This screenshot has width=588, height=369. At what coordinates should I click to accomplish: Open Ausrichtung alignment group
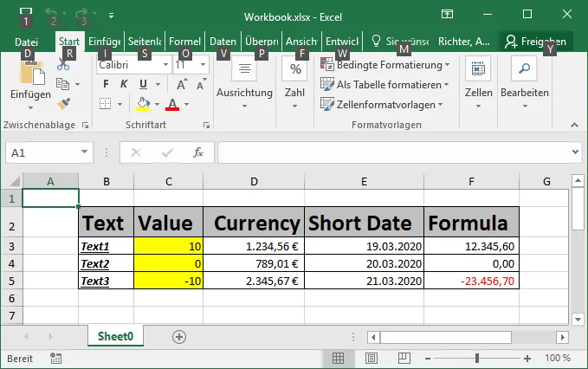click(244, 83)
